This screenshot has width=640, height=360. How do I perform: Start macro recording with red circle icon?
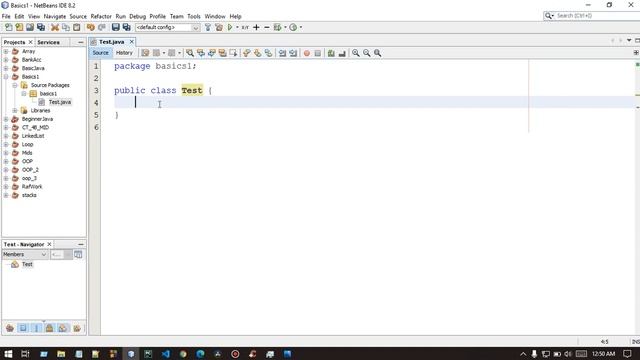click(307, 53)
